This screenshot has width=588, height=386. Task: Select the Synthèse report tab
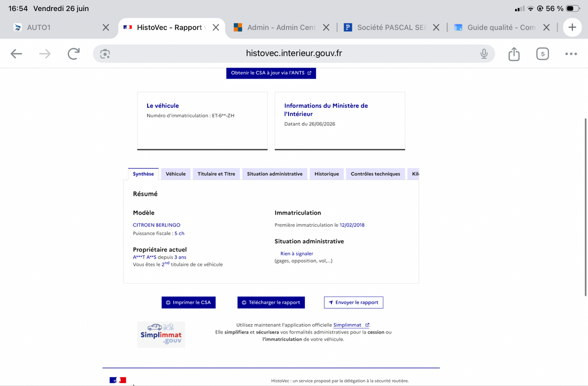point(143,174)
